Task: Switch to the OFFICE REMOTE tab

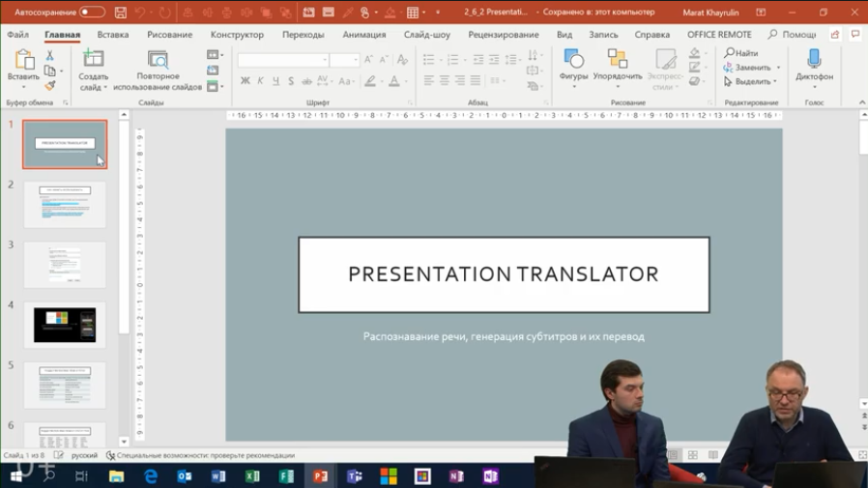Action: [x=719, y=34]
